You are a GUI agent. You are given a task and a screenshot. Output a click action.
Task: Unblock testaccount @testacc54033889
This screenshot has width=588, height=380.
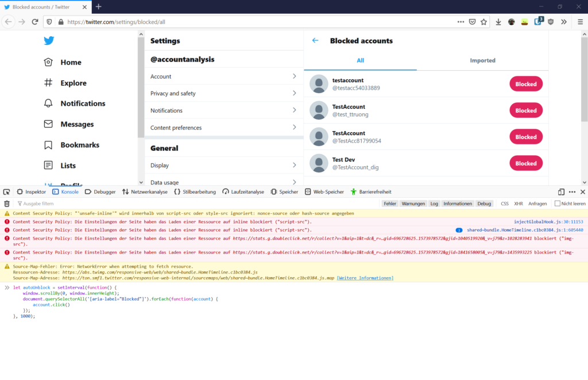click(x=526, y=84)
